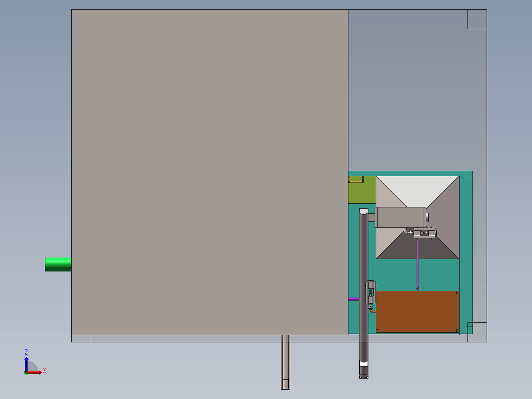Viewport: 532px width, 399px height.
Task: Select the large gray cover panel
Action: (x=210, y=172)
